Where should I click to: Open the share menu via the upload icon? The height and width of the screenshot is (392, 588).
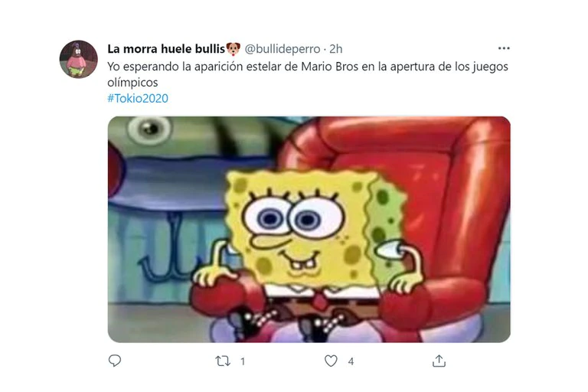[439, 361]
